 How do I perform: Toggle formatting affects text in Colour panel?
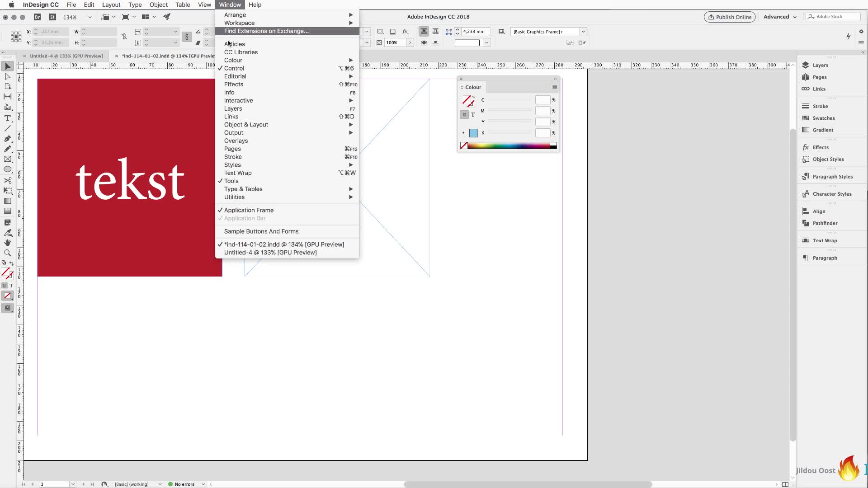tap(473, 115)
